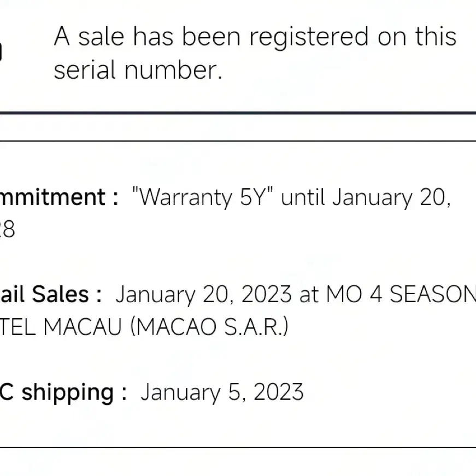The image size is (476, 476).
Task: Click the 'January 5, 2023' shipping date
Action: 222,392
